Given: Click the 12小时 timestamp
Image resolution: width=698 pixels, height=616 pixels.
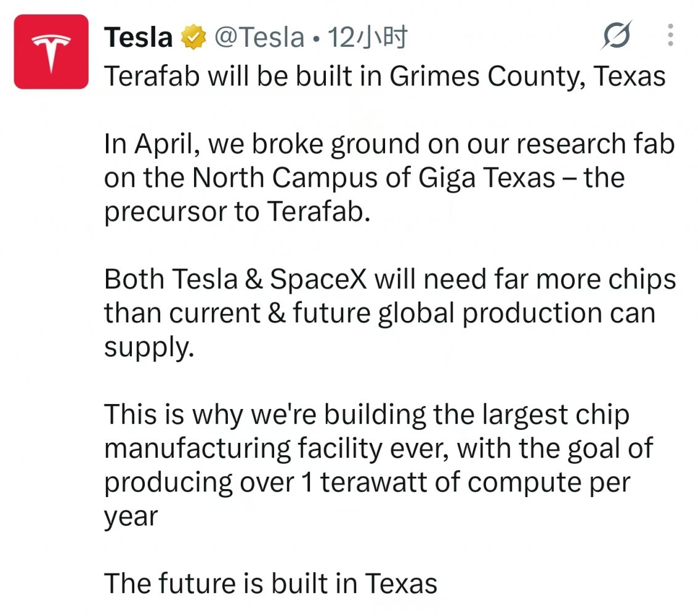Looking at the screenshot, I should pyautogui.click(x=368, y=38).
